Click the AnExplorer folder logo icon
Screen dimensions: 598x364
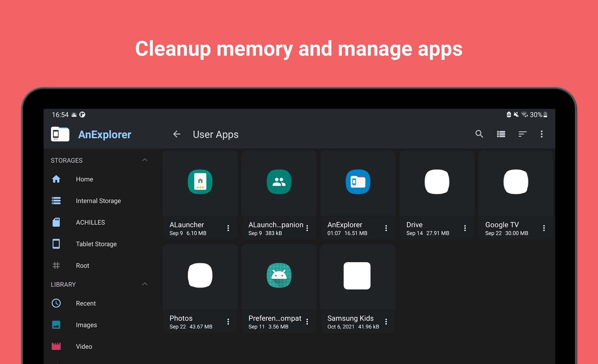[x=60, y=134]
